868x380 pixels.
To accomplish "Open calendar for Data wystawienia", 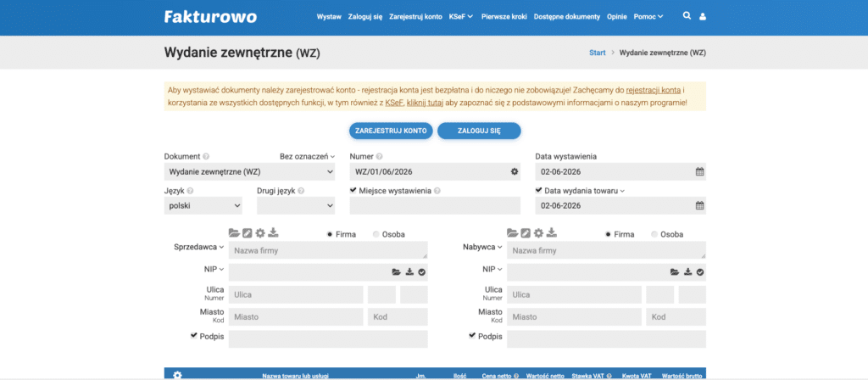I will click(x=699, y=171).
